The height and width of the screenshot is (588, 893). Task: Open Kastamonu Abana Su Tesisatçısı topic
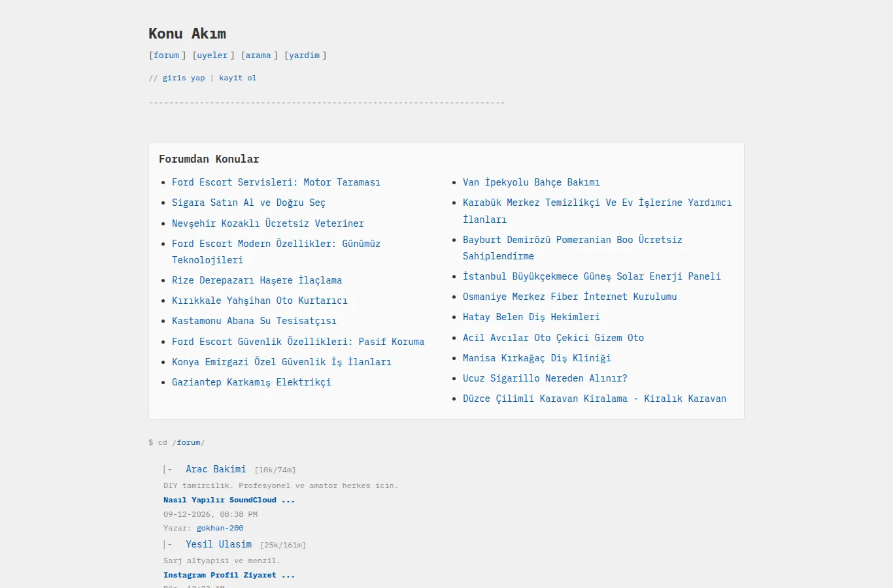pyautogui.click(x=254, y=321)
